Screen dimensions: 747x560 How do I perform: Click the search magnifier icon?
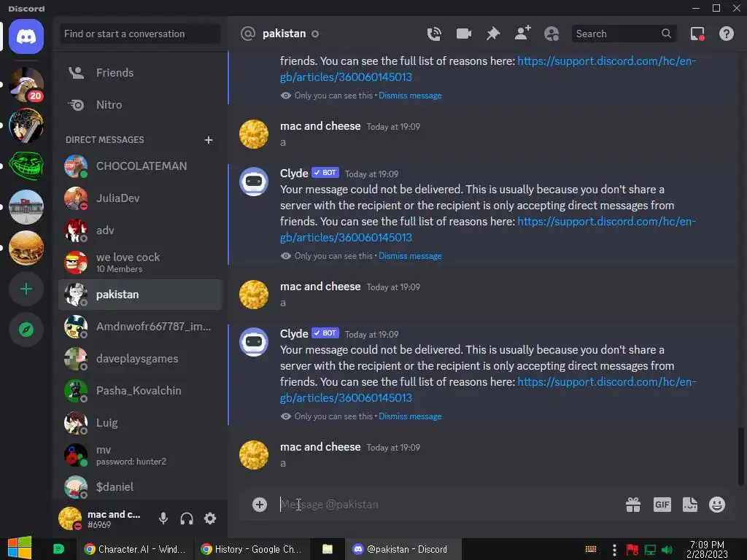coord(666,34)
